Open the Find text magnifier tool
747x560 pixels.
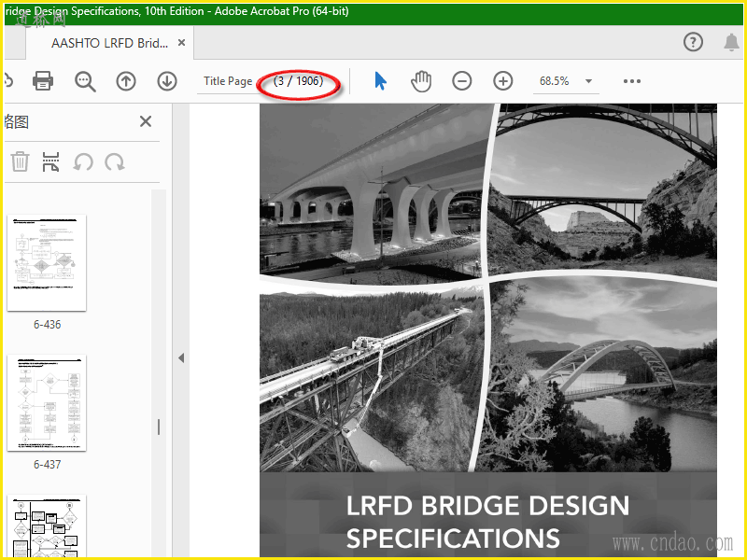85,81
